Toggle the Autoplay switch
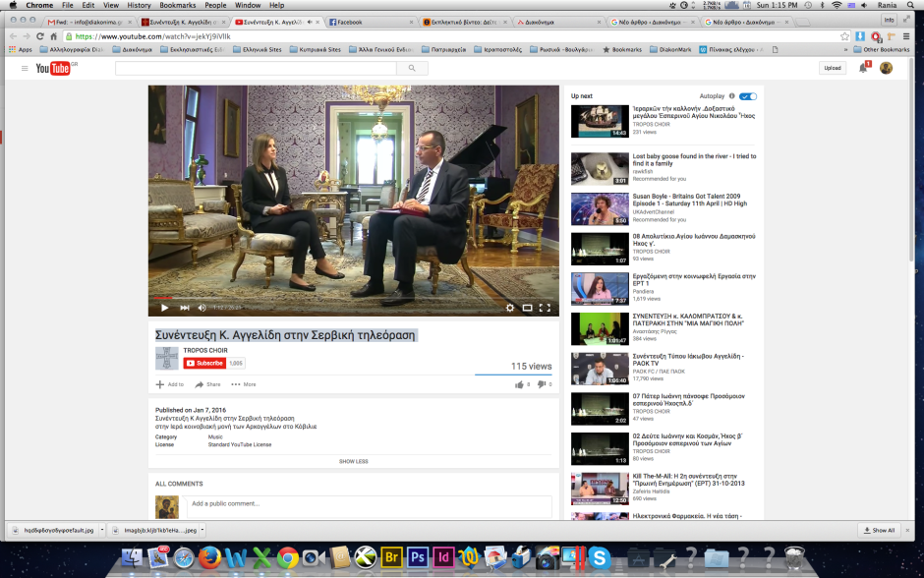The image size is (924, 578). (x=748, y=96)
